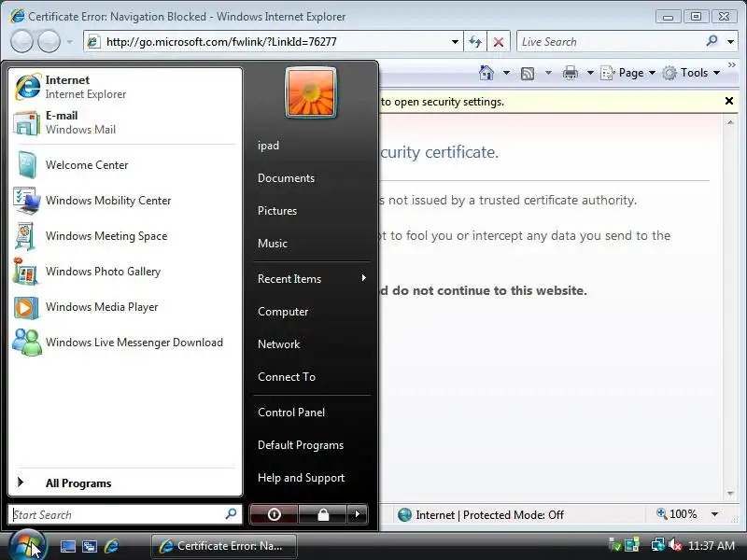Open Pictures from Start menu

tap(312, 211)
